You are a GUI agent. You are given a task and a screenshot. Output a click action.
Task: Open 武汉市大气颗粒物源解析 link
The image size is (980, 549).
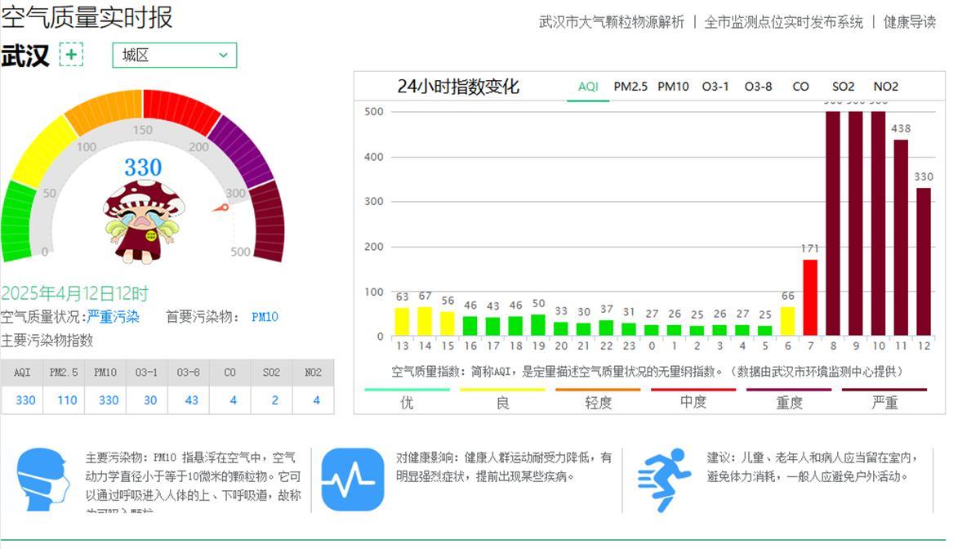tap(612, 22)
